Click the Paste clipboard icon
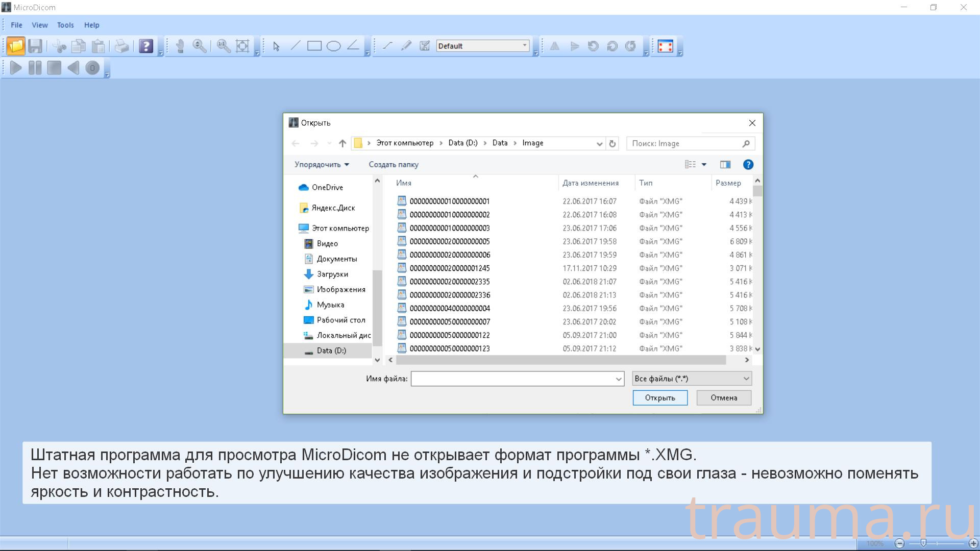The width and height of the screenshot is (980, 551). (x=98, y=46)
